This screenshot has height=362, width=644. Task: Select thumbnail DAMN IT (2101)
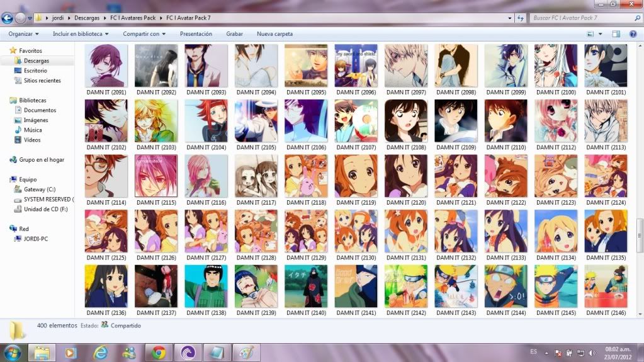[x=606, y=70]
